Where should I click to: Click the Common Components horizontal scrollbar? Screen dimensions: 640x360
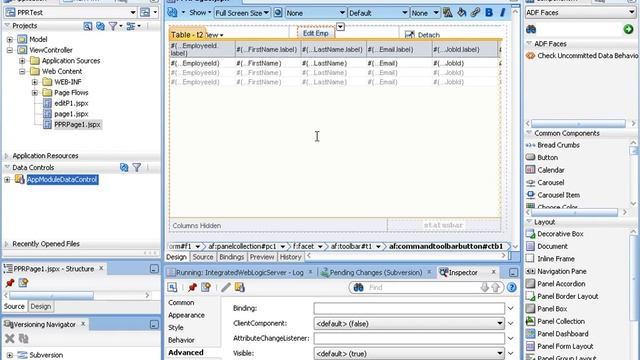coord(576,212)
